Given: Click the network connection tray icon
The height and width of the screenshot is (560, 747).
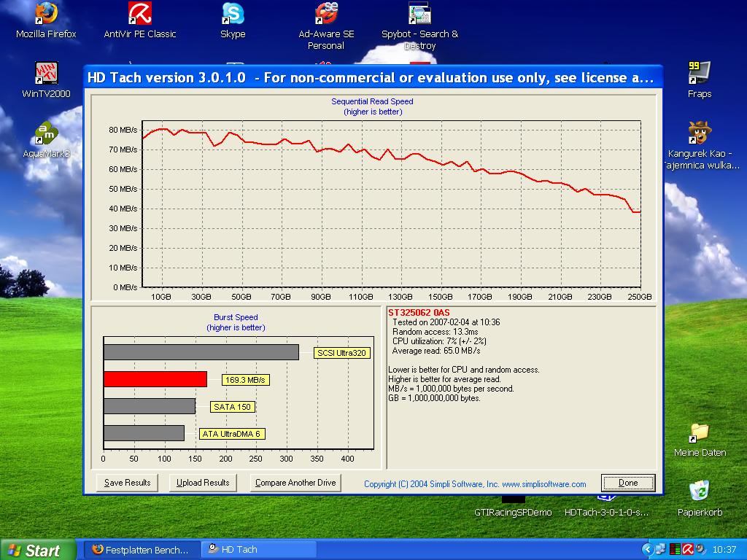Looking at the screenshot, I should tap(661, 550).
